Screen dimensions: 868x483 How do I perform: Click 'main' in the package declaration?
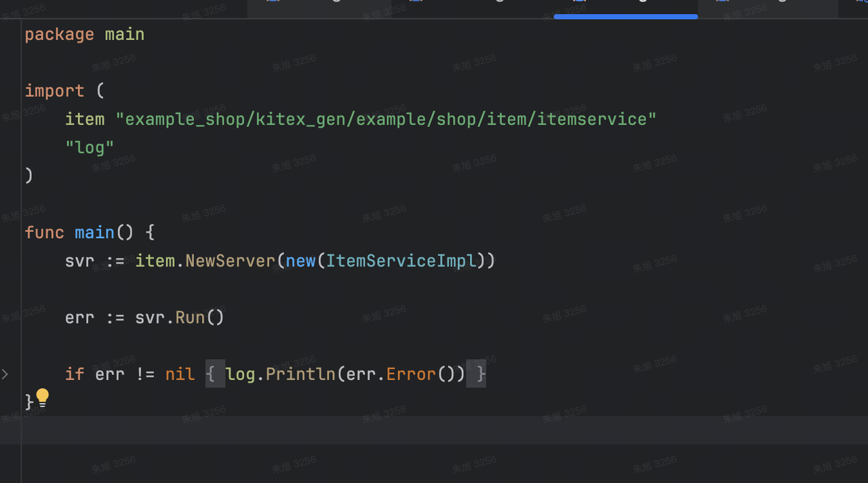(125, 35)
